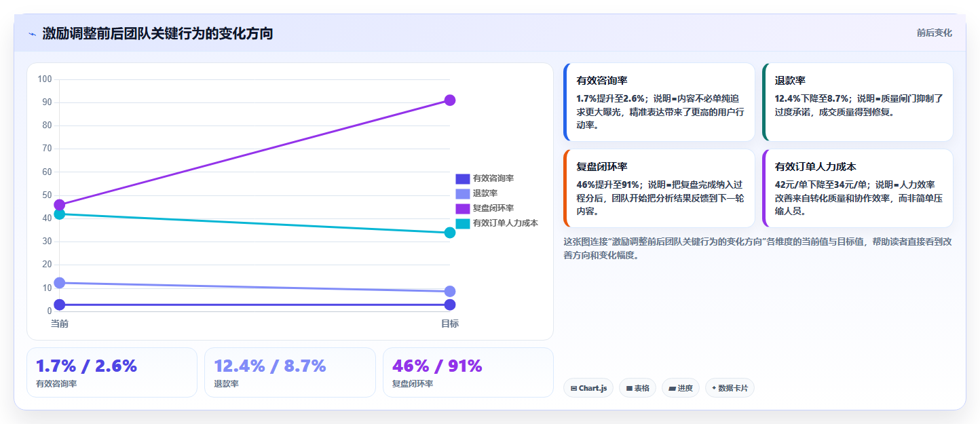Click 有效订单人力成本 data point at 目标
The height and width of the screenshot is (424, 980).
point(449,233)
